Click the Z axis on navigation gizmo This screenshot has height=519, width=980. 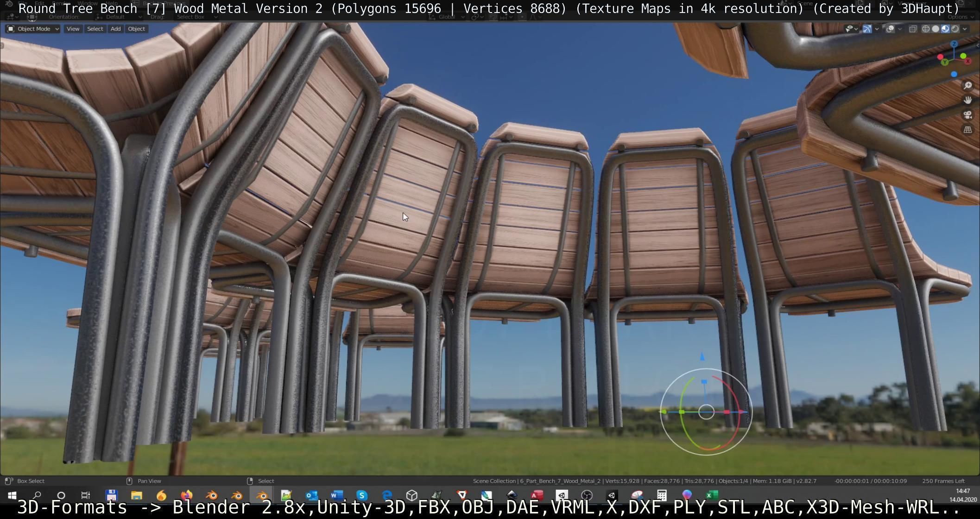(954, 44)
